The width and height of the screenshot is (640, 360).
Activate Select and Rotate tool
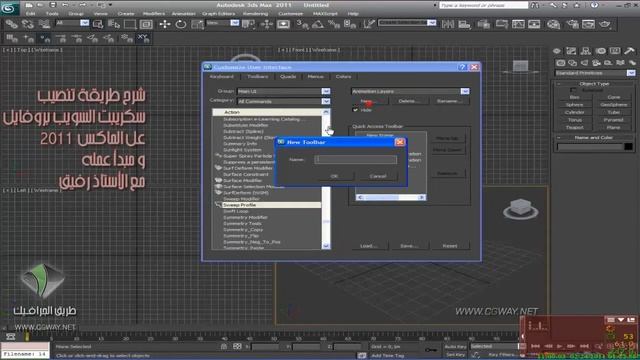181,24
